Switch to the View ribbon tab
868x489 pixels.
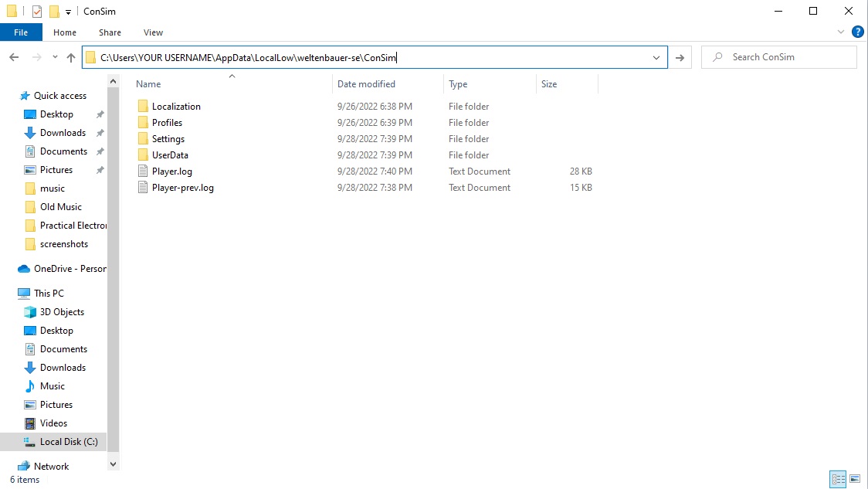point(153,32)
